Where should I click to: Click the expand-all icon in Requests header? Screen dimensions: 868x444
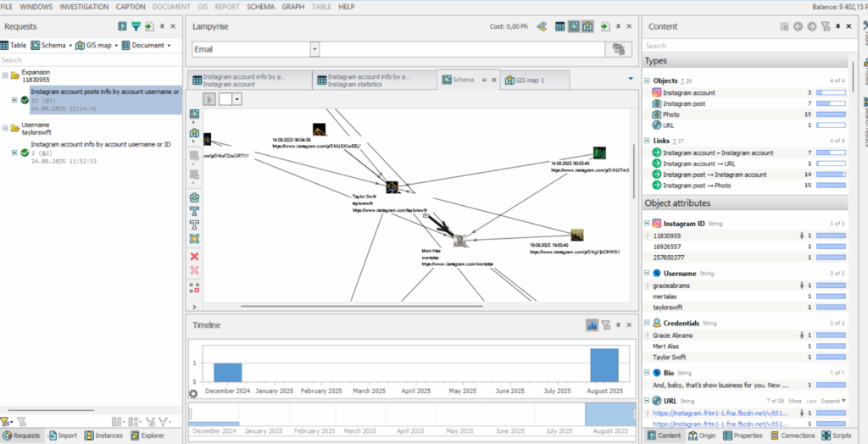click(122, 26)
